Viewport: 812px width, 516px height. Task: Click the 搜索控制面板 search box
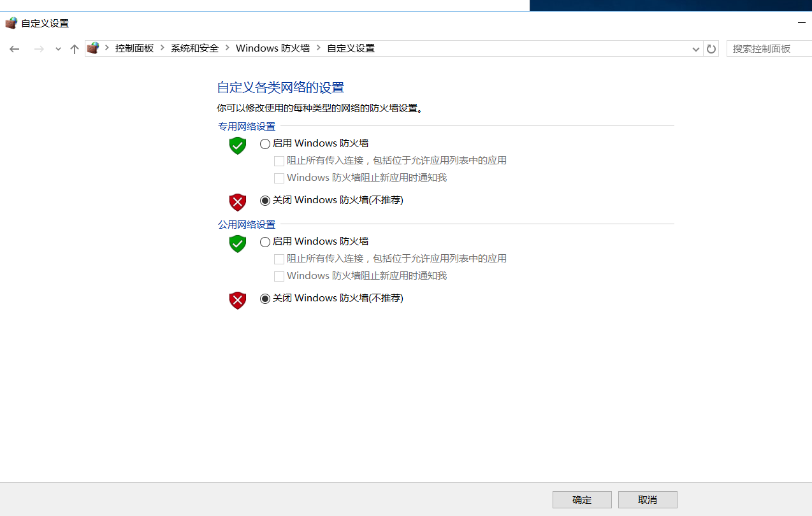[x=769, y=48]
